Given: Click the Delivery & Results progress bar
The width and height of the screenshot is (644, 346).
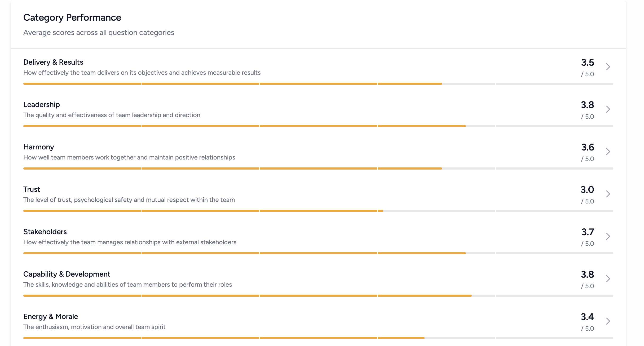Looking at the screenshot, I should click(x=318, y=84).
